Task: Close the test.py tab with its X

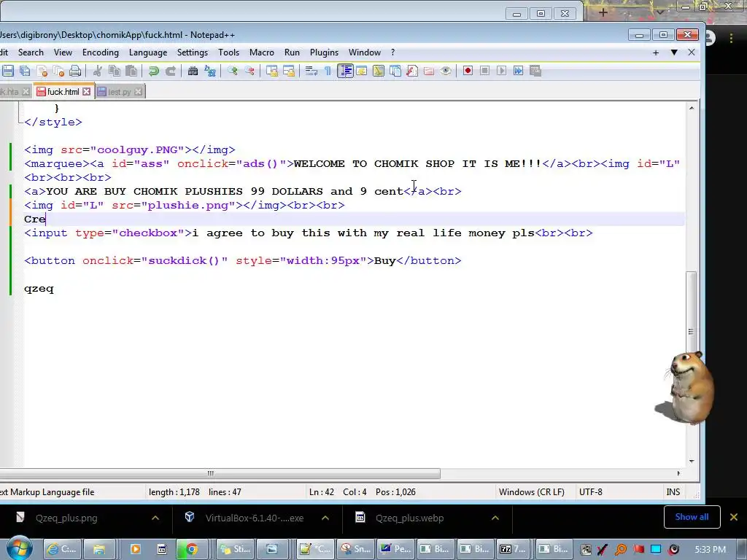Action: point(138,91)
